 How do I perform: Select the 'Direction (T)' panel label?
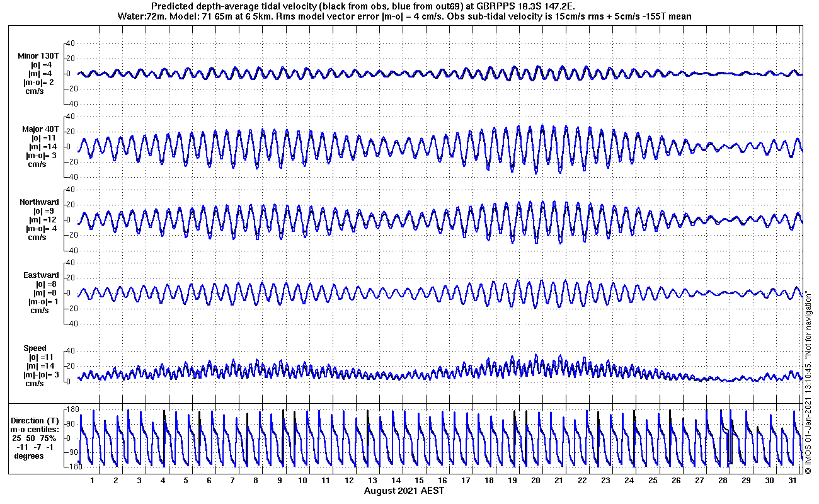point(36,420)
